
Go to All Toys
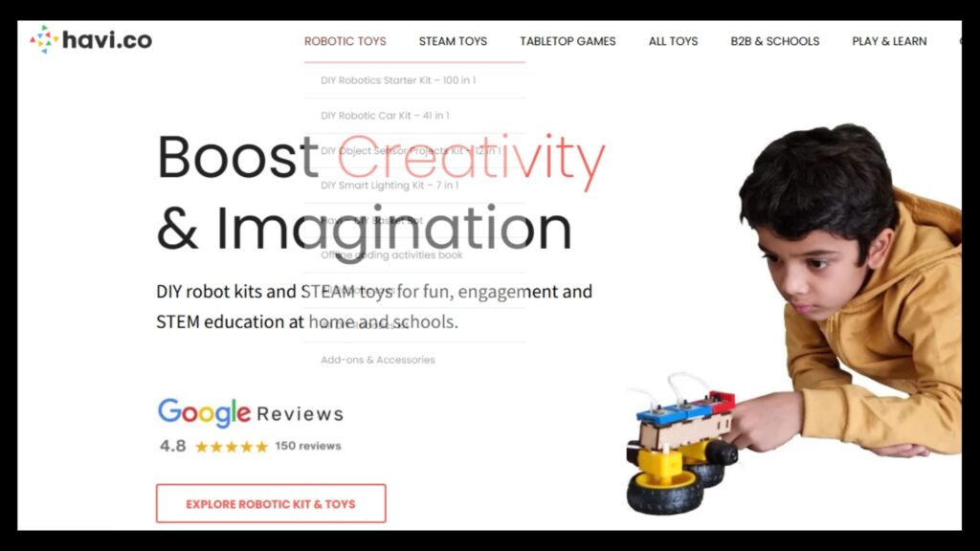[x=673, y=41]
